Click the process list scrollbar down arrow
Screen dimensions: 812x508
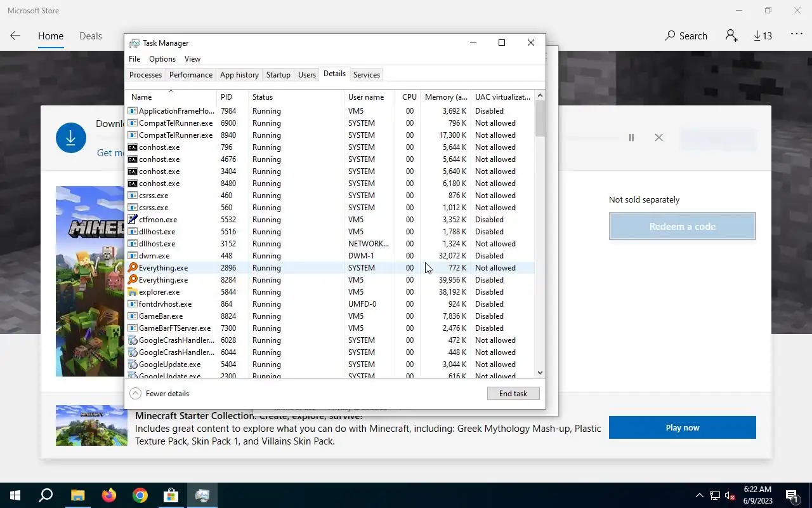click(x=540, y=373)
